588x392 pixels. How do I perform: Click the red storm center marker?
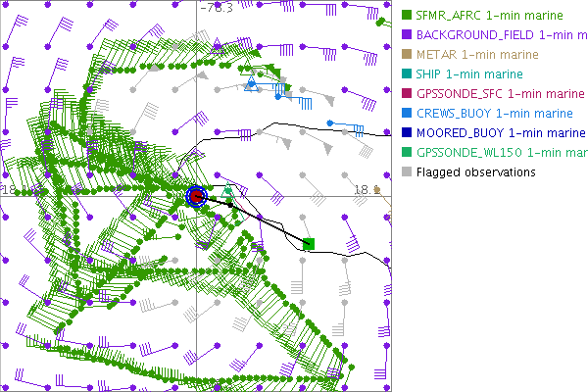[196, 197]
